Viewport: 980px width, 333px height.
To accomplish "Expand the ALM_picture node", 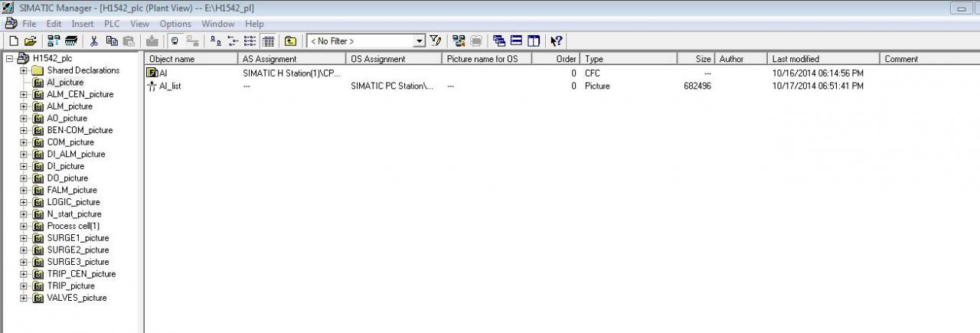I will click(23, 106).
